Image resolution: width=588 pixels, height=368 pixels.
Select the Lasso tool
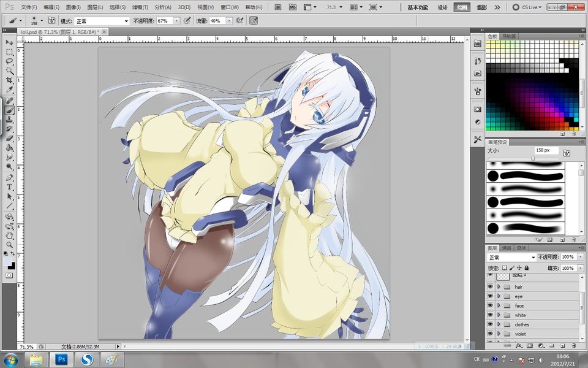tap(9, 61)
